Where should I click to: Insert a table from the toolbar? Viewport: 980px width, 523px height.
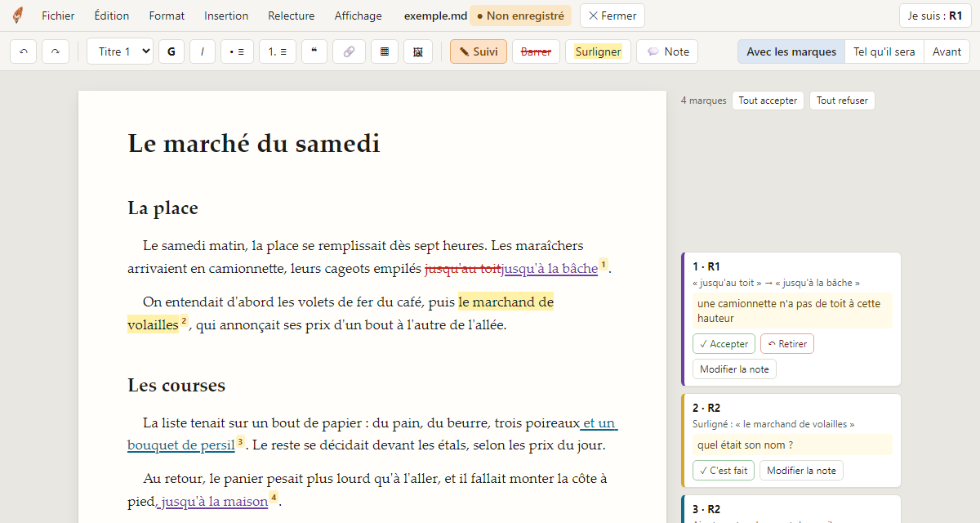pyautogui.click(x=385, y=51)
